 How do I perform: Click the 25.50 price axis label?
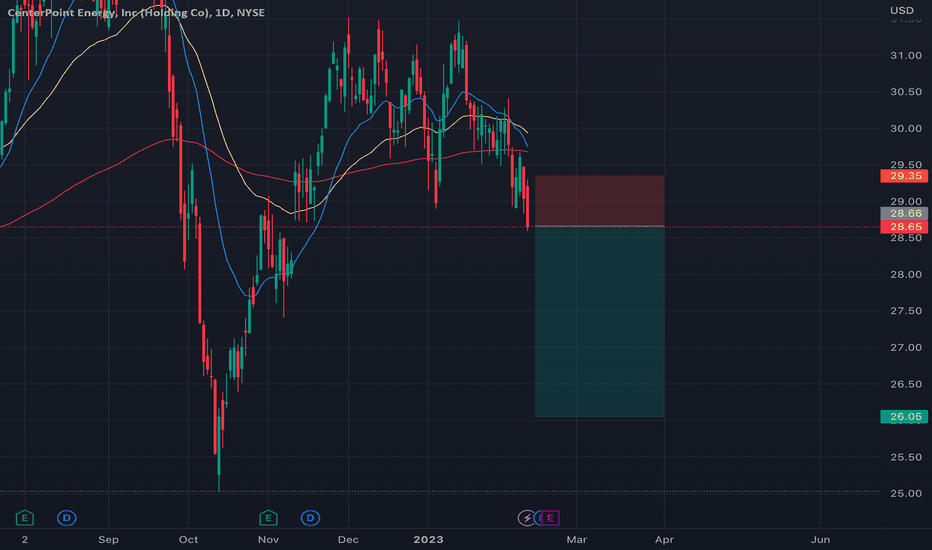pos(906,457)
